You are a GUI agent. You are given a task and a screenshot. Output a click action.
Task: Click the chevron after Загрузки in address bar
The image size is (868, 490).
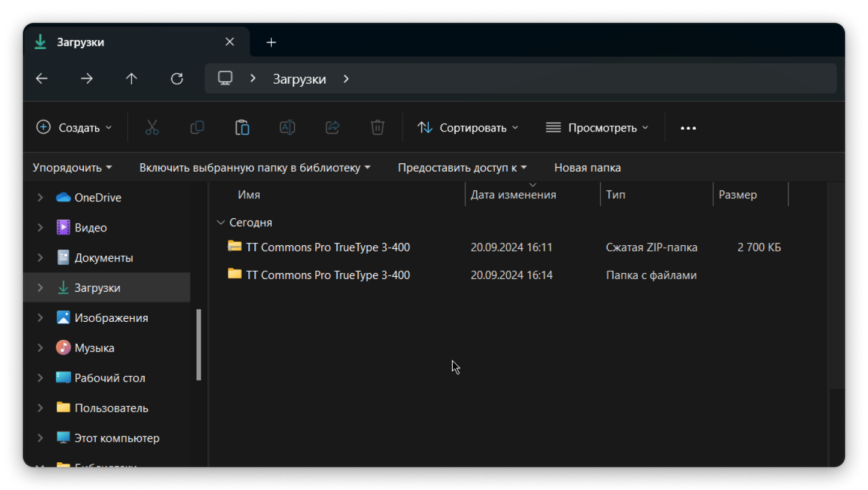pos(346,79)
